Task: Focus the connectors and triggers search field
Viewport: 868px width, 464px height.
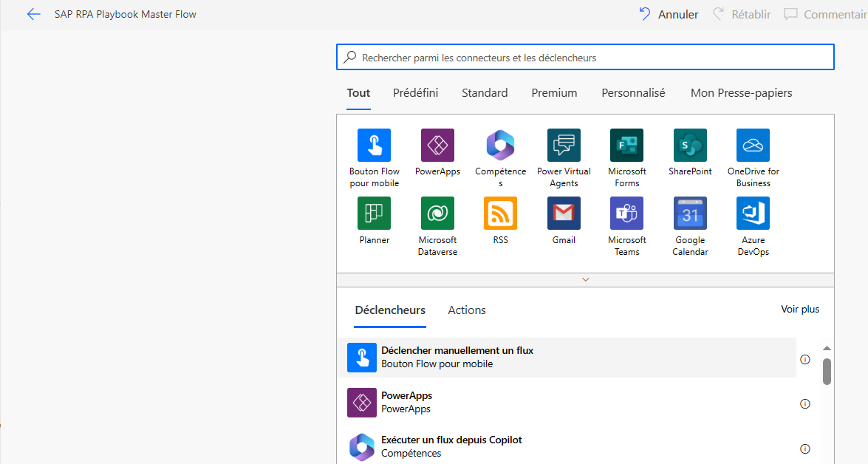Action: [x=585, y=57]
